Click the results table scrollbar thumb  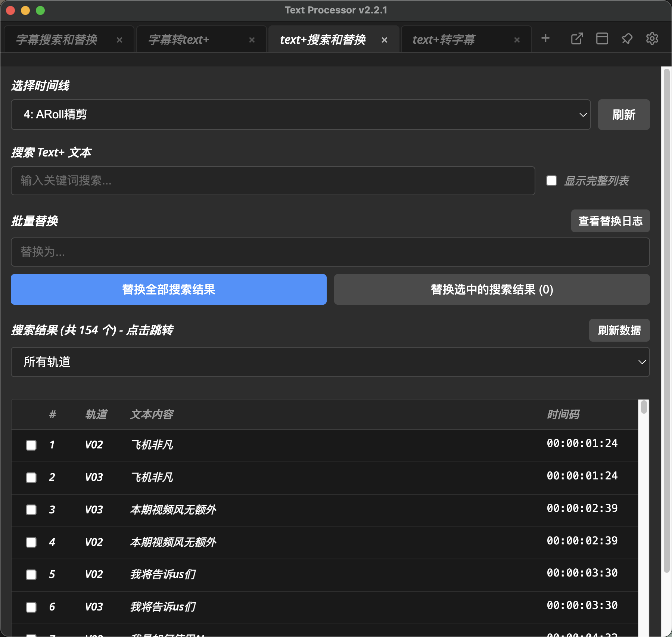[x=644, y=407]
